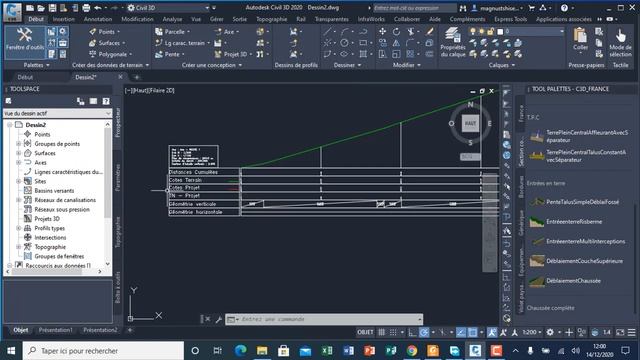Select TerrePleinCentralAffleurantAvecSéparateur subassembly
Image resolution: width=640 pixels, height=360 pixels.
pos(579,136)
